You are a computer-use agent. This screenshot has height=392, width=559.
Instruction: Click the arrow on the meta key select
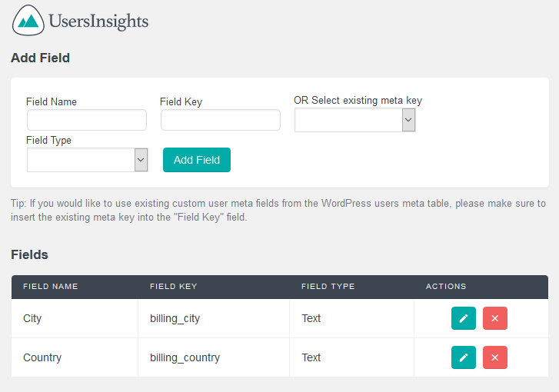[x=408, y=120]
